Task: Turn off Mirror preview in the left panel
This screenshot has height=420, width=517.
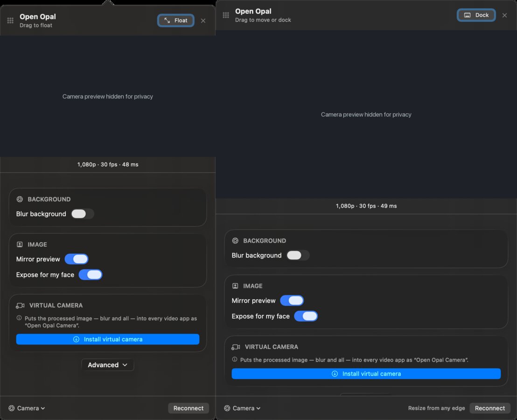Action: [77, 259]
